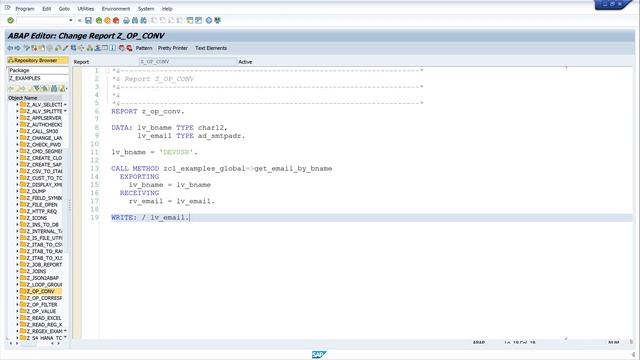Click the Print icon in the toolbar
The height and width of the screenshot is (360, 640).
coord(126,20)
